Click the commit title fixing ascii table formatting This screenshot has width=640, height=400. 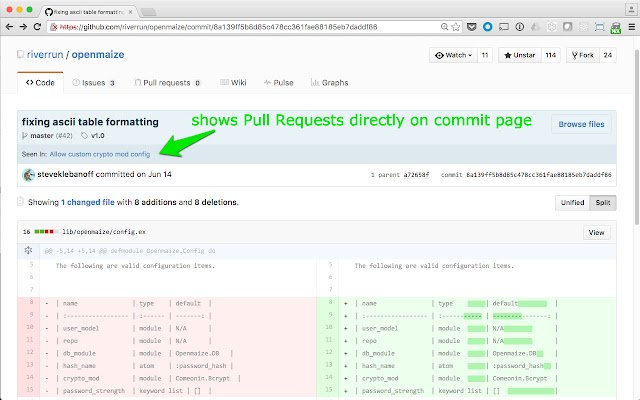click(x=90, y=122)
